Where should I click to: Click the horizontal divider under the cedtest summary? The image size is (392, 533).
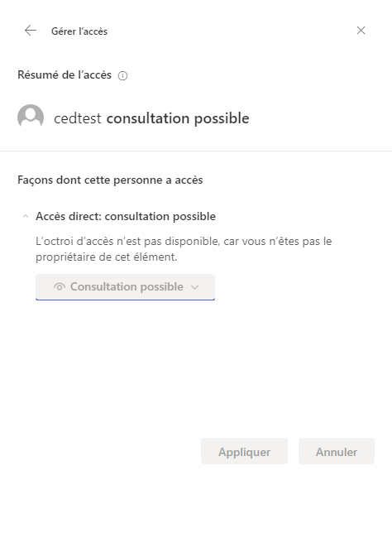point(196,151)
